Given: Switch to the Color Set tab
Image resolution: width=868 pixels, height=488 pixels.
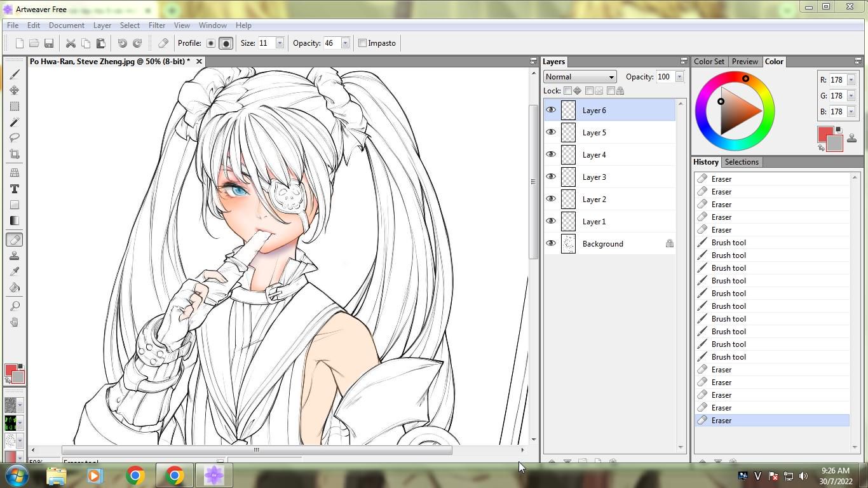Looking at the screenshot, I should click(709, 62).
